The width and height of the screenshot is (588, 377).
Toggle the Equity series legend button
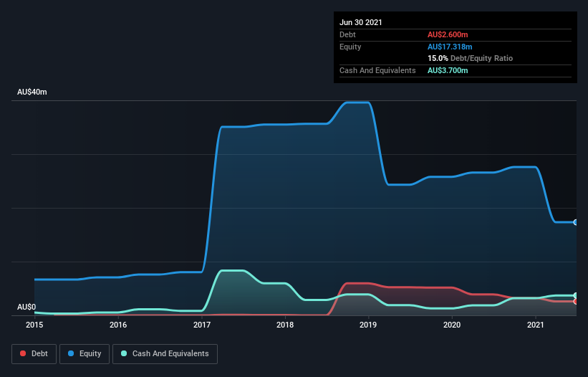click(x=85, y=354)
